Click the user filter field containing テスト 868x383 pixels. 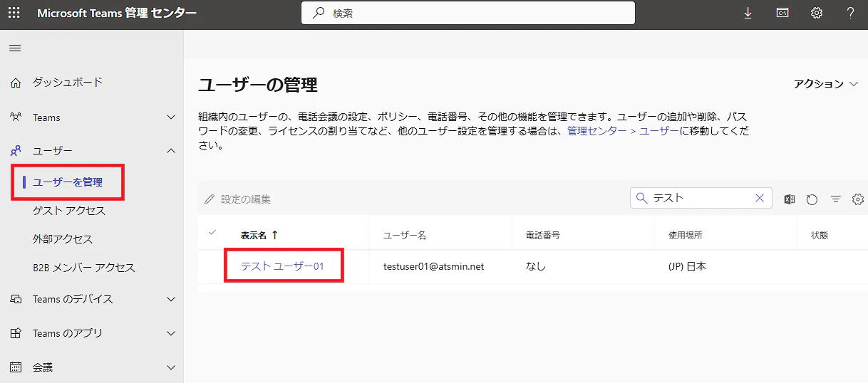pyautogui.click(x=701, y=198)
